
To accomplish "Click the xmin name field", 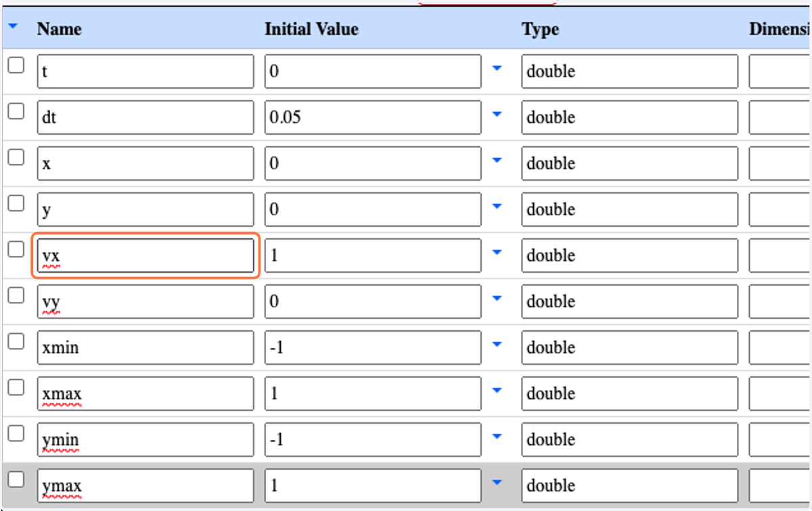I will tap(145, 348).
